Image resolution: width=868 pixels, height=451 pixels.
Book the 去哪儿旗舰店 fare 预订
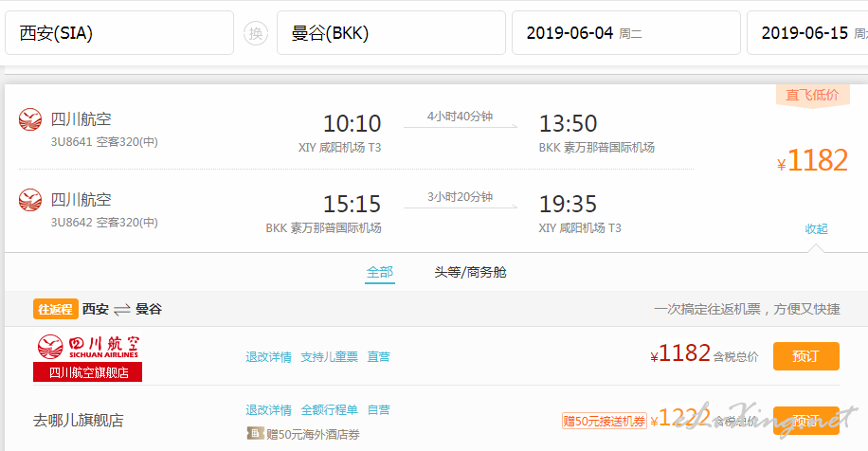pos(806,421)
